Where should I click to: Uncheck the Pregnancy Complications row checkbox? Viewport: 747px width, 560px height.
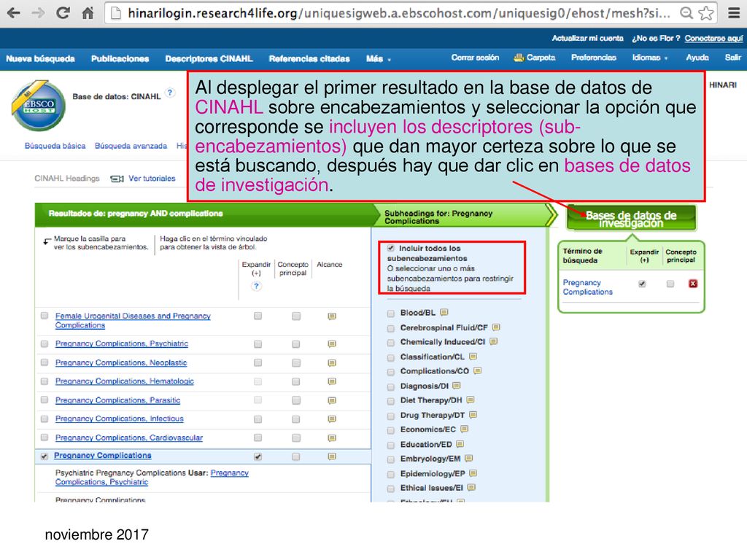tap(44, 456)
